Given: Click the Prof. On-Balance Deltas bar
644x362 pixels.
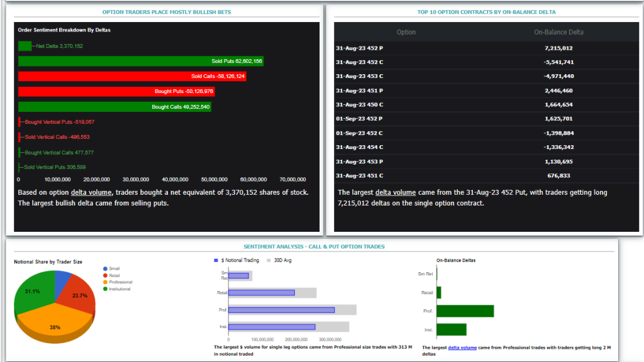Looking at the screenshot, I should coord(465,310).
